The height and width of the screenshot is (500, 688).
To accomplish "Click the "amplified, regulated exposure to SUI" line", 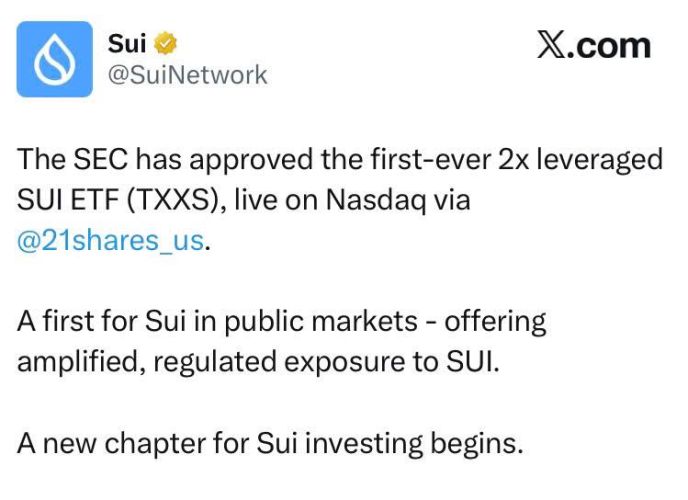I will click(x=257, y=361).
